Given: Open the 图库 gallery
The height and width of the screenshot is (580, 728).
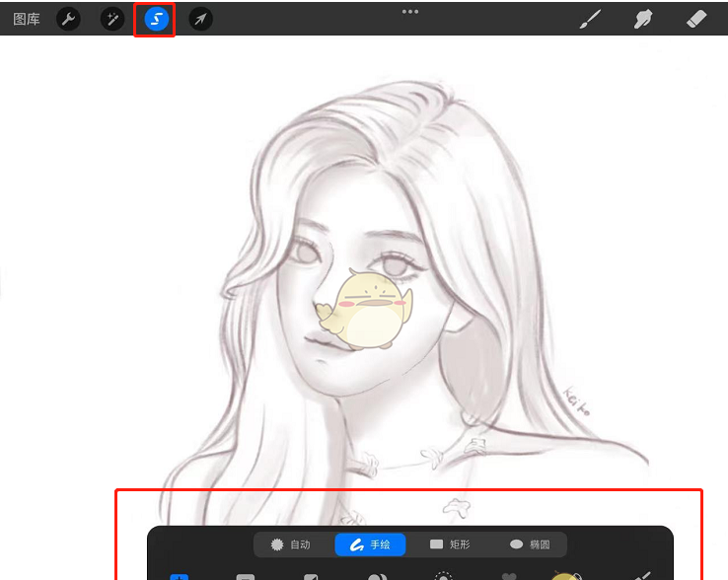Looking at the screenshot, I should pyautogui.click(x=26, y=19).
